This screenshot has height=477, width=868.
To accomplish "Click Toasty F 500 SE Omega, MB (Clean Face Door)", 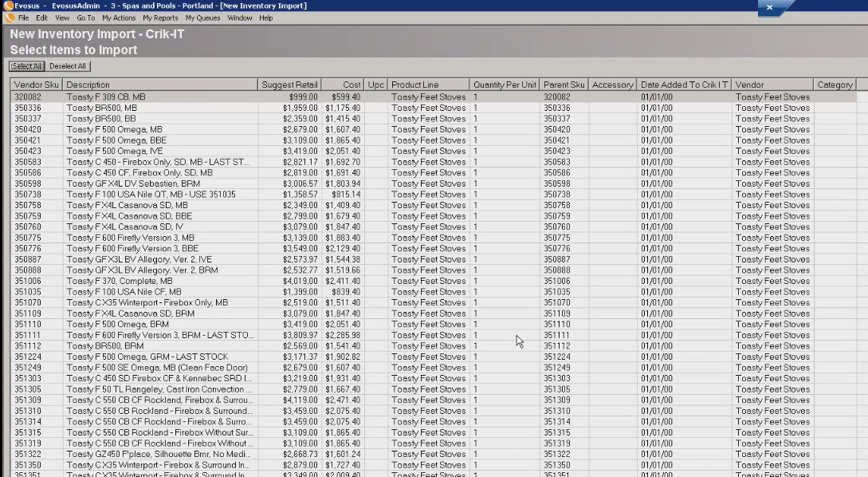I will [157, 368].
